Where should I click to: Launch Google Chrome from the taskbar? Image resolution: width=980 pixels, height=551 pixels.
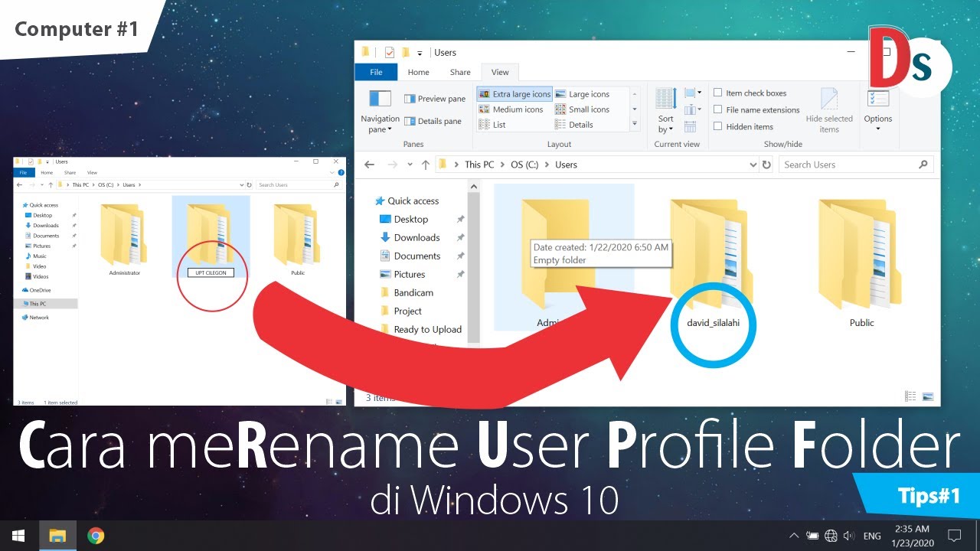[x=96, y=536]
